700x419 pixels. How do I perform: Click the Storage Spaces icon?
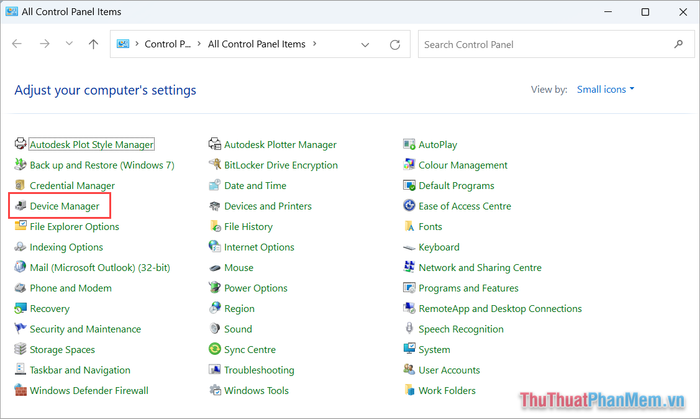[x=21, y=349]
